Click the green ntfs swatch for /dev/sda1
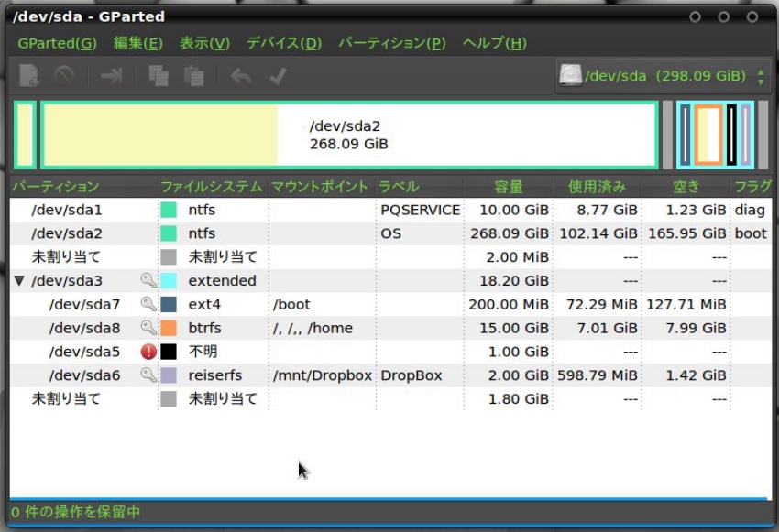This screenshot has width=779, height=532. click(169, 210)
